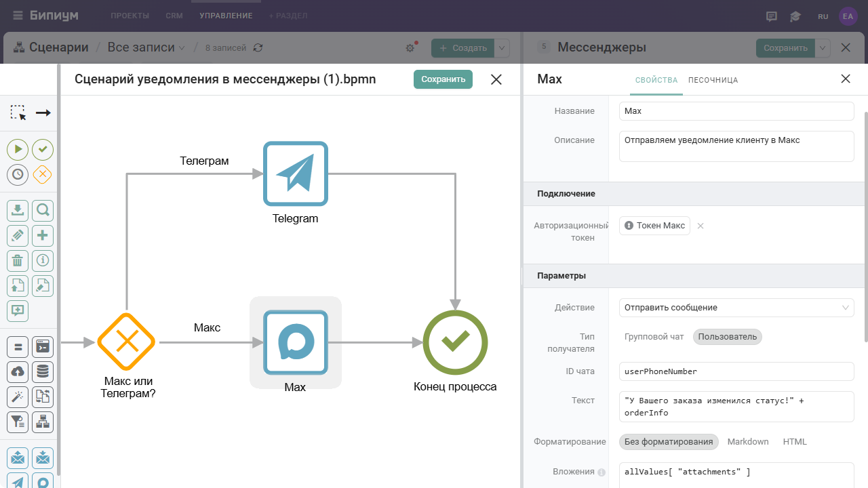Switch to the Песочница tab
The image size is (868, 488).
click(x=713, y=80)
